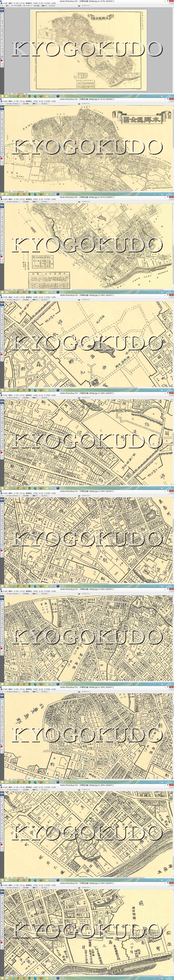Select zoom-in mode icon in 14.9% window options bar
Viewport: 174px width, 980px height.
[6, 6]
